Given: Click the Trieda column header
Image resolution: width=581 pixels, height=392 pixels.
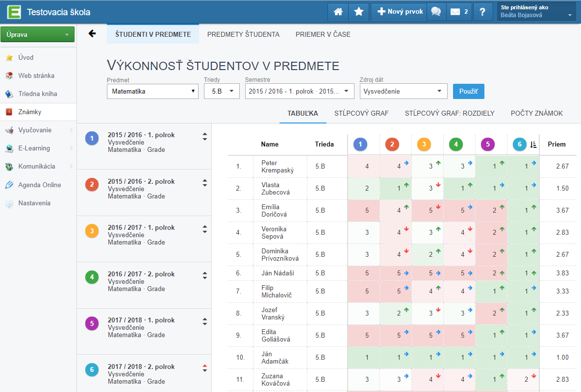Looking at the screenshot, I should [x=324, y=145].
